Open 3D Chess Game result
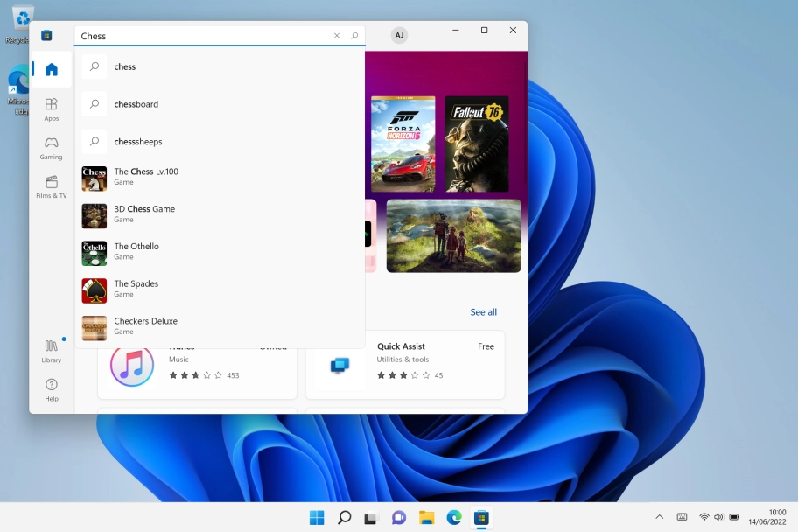This screenshot has width=798, height=532. (144, 214)
